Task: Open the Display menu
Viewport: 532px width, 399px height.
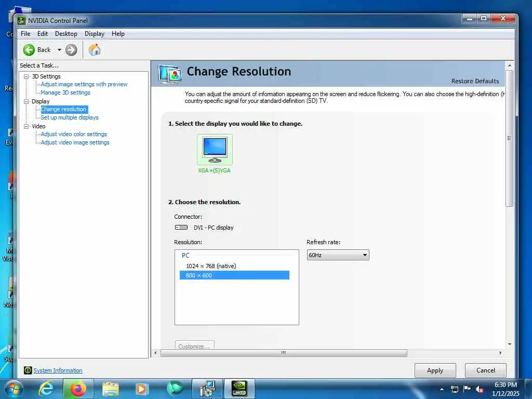Action: pos(95,34)
